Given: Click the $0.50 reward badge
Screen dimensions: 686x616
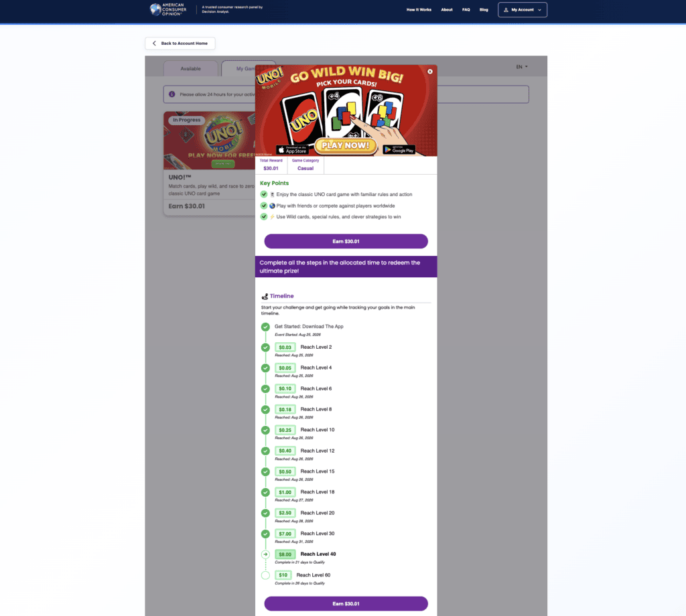Looking at the screenshot, I should coord(285,471).
